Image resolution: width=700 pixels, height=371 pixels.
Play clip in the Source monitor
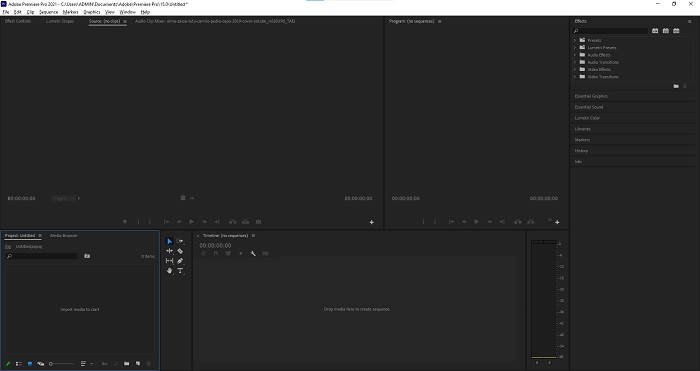[x=192, y=221]
